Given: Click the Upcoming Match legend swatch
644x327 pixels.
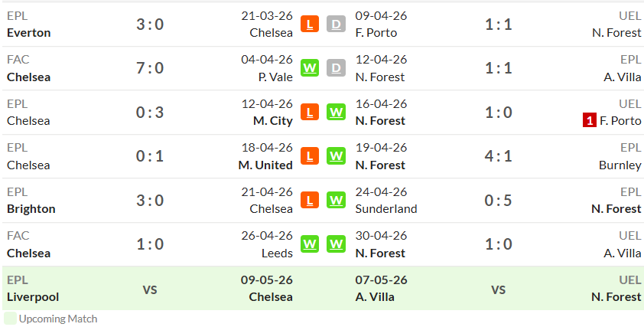Looking at the screenshot, I should click(10, 319).
